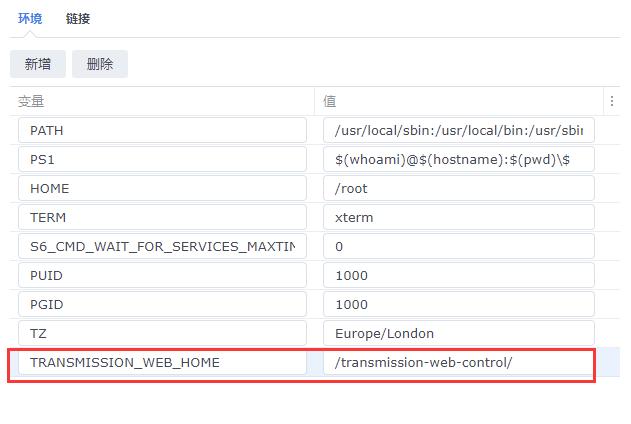Screen dimensions: 631x424
Task: Edit the Europe/London timezone value
Action: pos(458,334)
